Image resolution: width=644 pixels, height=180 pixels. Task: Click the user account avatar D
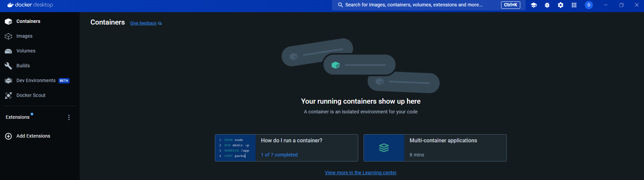[589, 5]
